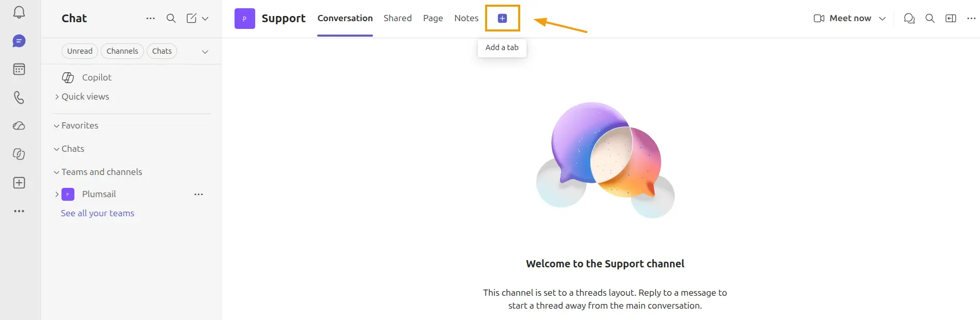Switch to the Page tab
Image resolution: width=980 pixels, height=320 pixels.
[433, 18]
